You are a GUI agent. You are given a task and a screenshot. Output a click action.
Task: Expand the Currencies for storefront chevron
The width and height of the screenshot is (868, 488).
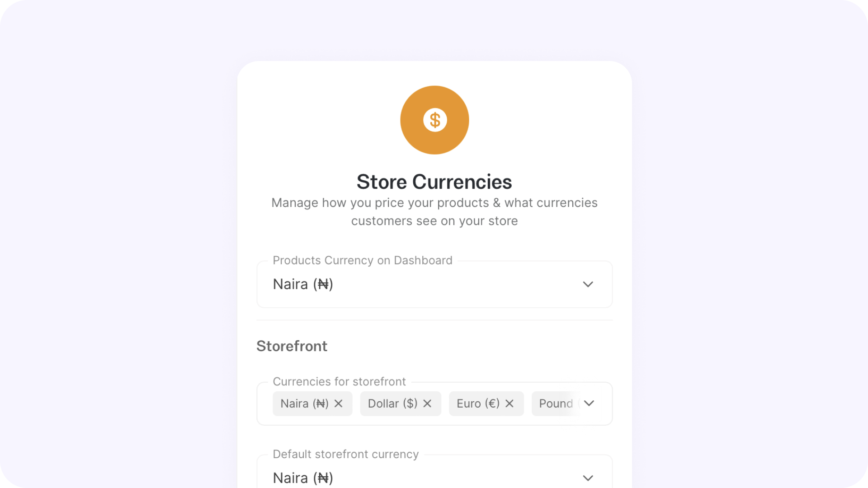589,403
